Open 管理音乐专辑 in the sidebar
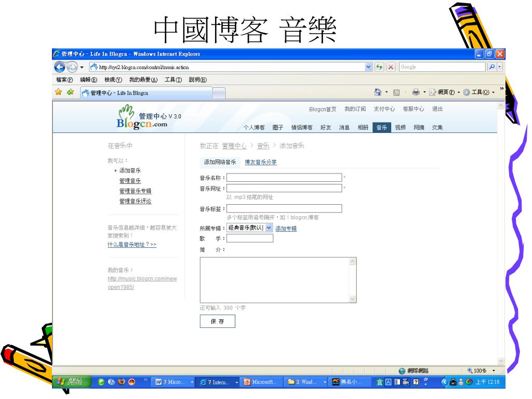Viewport: 532px width, 399px height. click(x=136, y=191)
